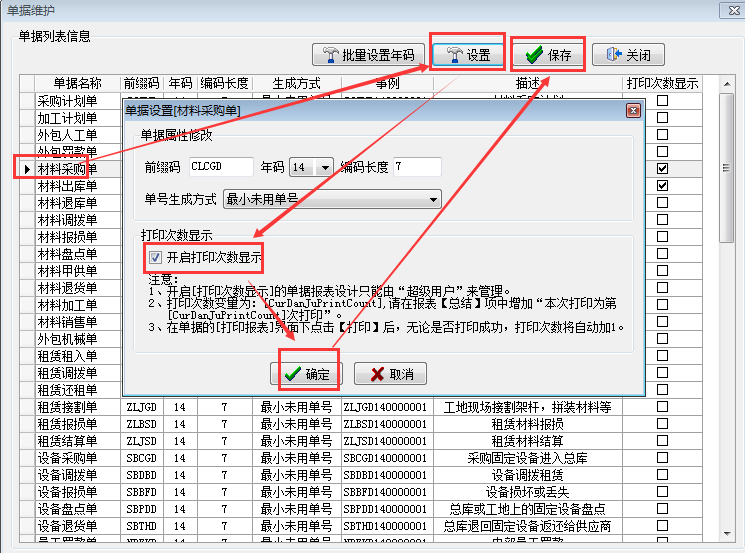Click the 编码长度 input field
Screen dimensions: 745x553
click(x=416, y=168)
